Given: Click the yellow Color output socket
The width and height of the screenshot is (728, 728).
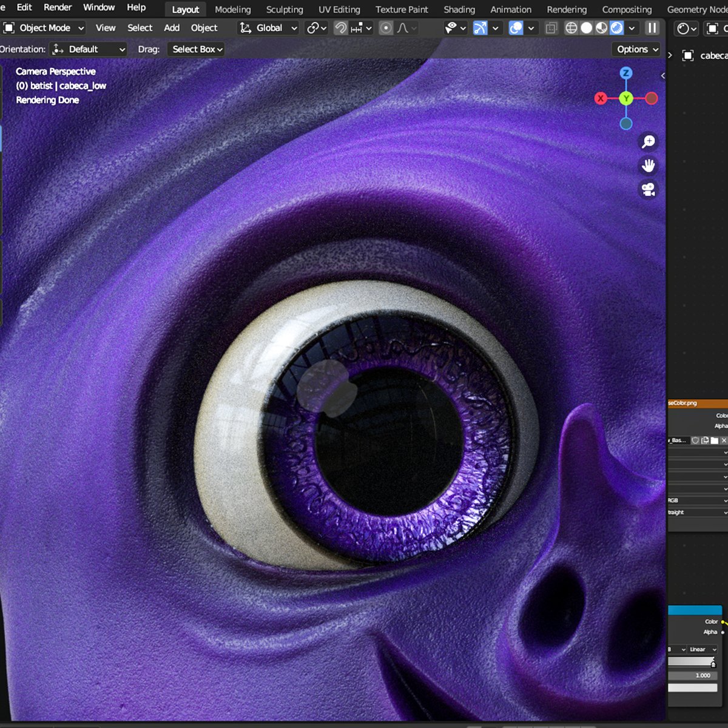Looking at the screenshot, I should point(723,622).
